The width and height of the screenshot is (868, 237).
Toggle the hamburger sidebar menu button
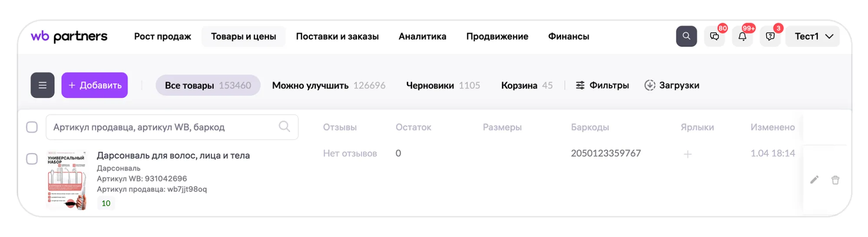[43, 85]
